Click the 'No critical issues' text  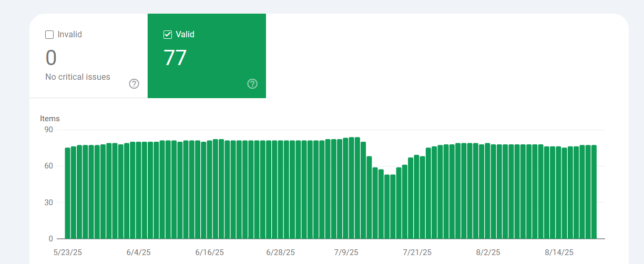[78, 77]
